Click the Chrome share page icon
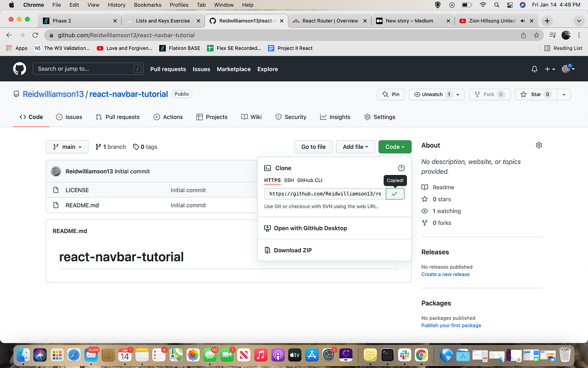 (523, 35)
